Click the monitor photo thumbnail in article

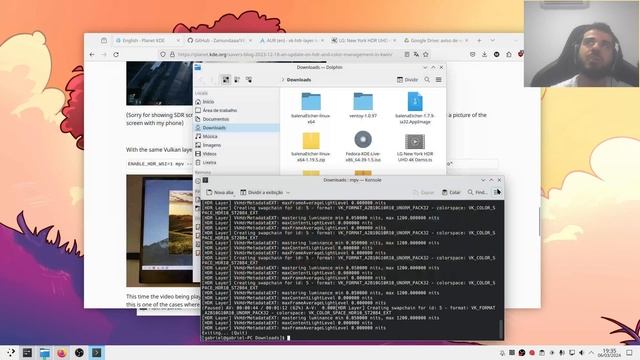tap(160, 231)
